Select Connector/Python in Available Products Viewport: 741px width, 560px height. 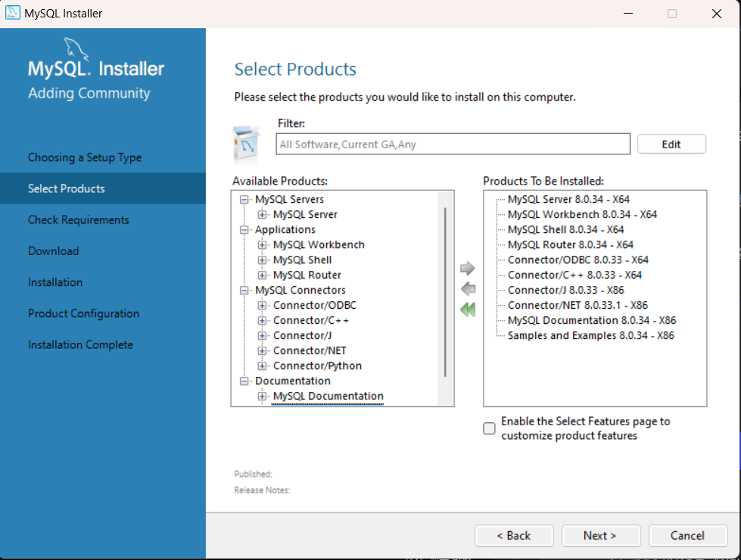[x=318, y=366]
